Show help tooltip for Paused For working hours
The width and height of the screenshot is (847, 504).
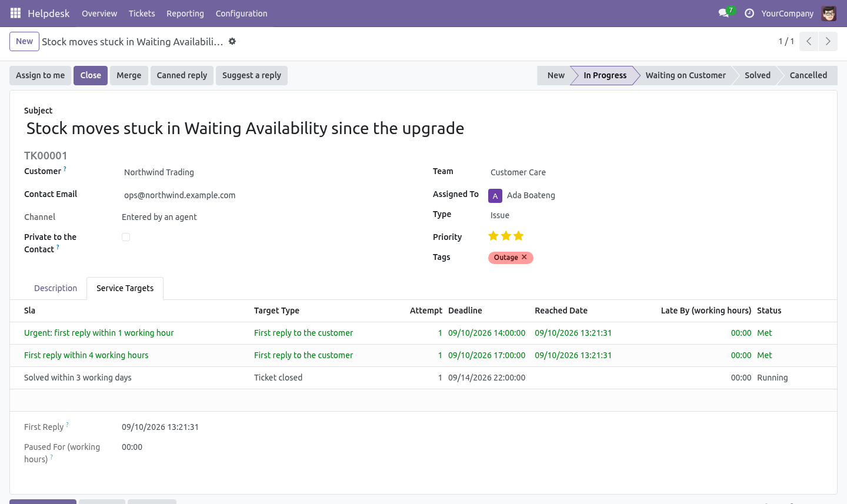coord(52,457)
